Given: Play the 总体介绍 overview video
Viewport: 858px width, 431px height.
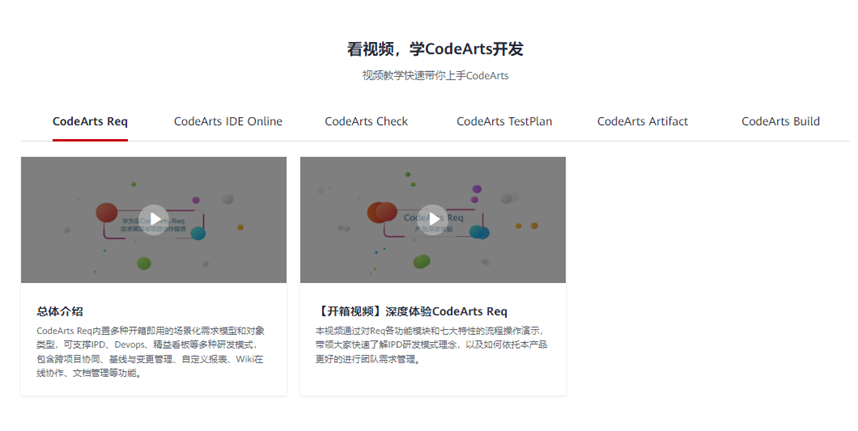Looking at the screenshot, I should point(154,219).
